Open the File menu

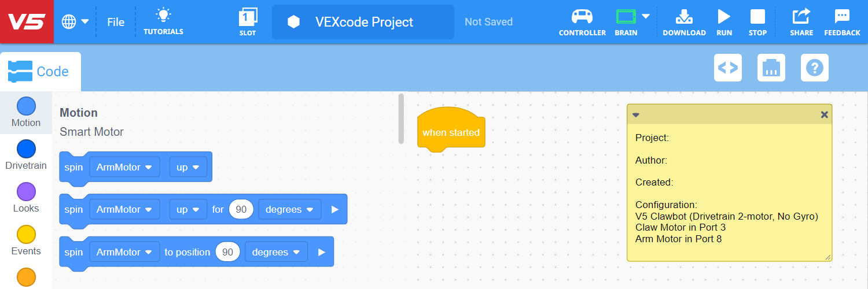point(116,22)
